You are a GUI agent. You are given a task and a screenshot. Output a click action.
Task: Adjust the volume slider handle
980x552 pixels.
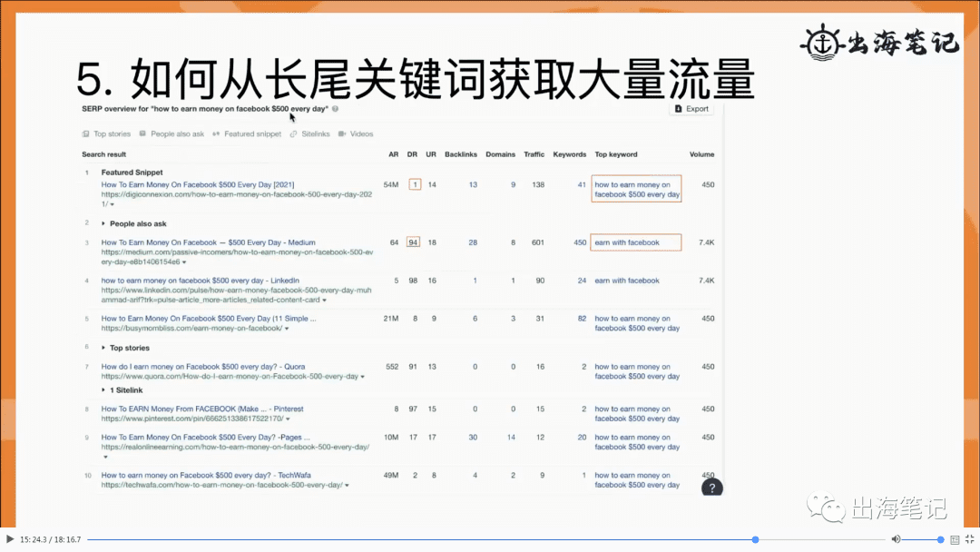click(940, 539)
